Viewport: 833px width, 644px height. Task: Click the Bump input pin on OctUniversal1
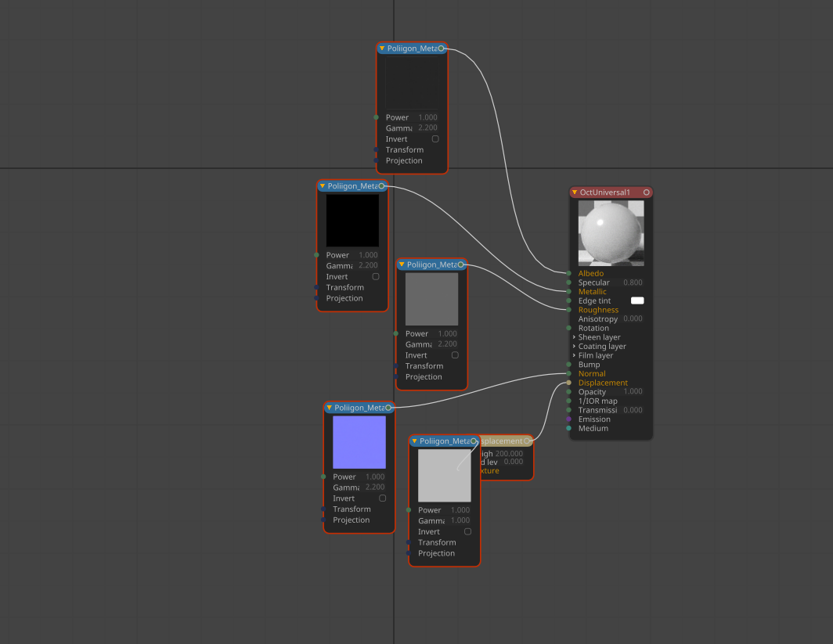tap(569, 365)
